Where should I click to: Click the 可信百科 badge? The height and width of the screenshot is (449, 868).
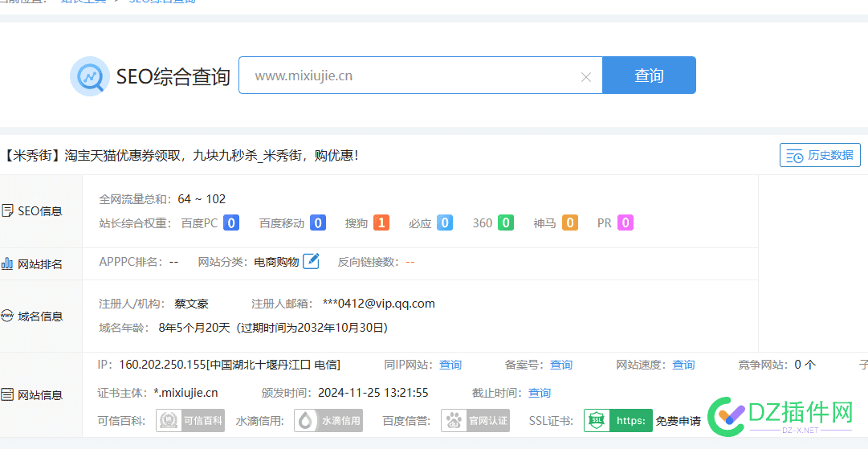click(x=190, y=421)
